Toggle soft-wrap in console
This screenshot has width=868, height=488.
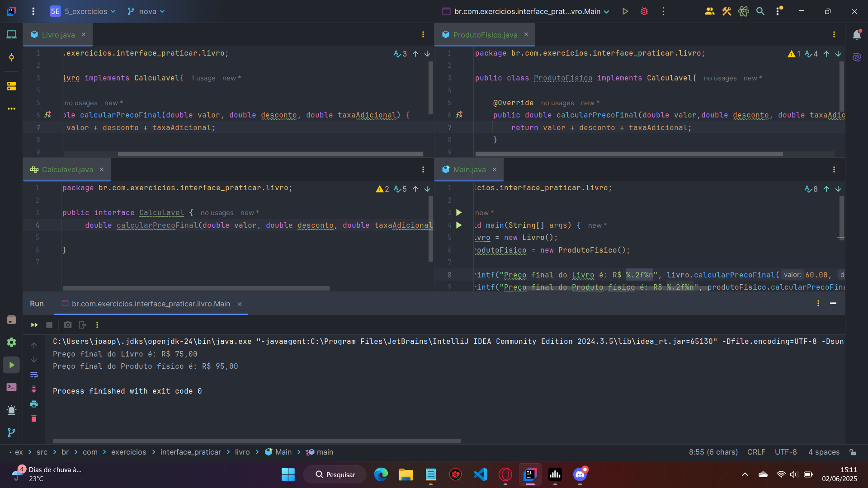pos(34,375)
